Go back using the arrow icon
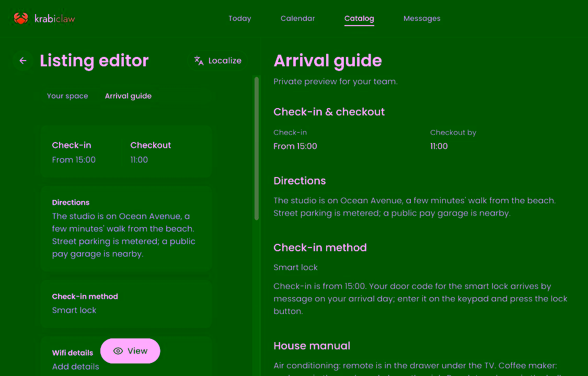This screenshot has width=588, height=376. [23, 61]
